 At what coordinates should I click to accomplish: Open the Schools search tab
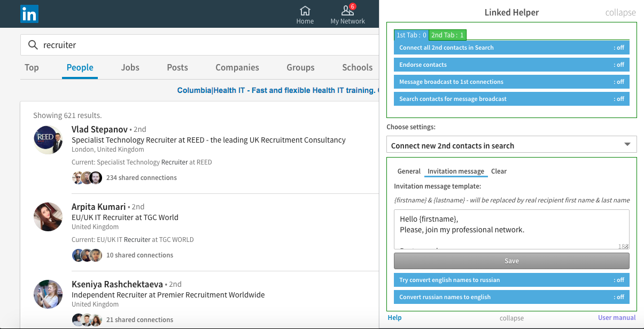click(357, 67)
